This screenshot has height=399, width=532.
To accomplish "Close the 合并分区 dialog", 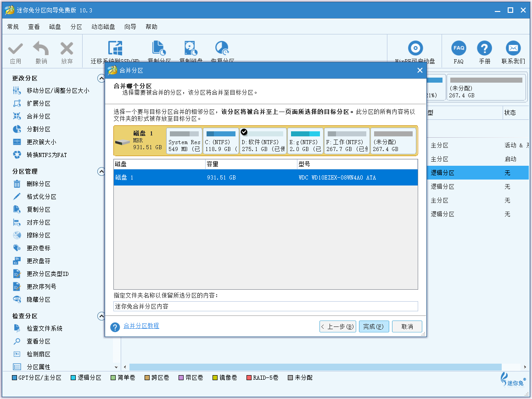I will (420, 70).
